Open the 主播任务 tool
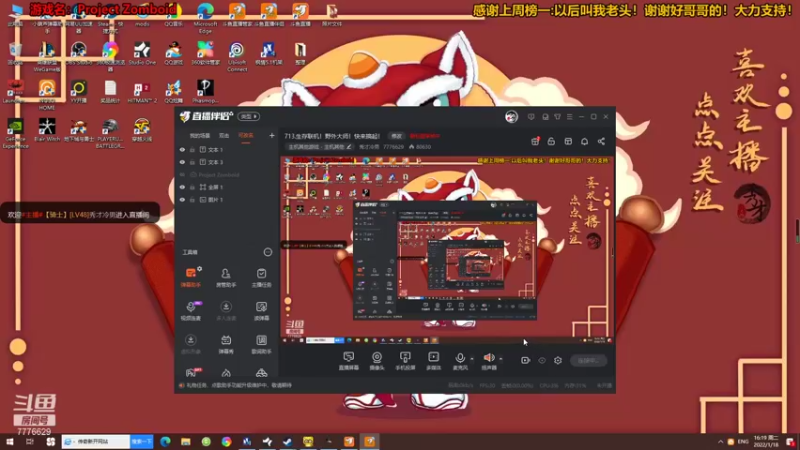The width and height of the screenshot is (800, 450). (261, 277)
